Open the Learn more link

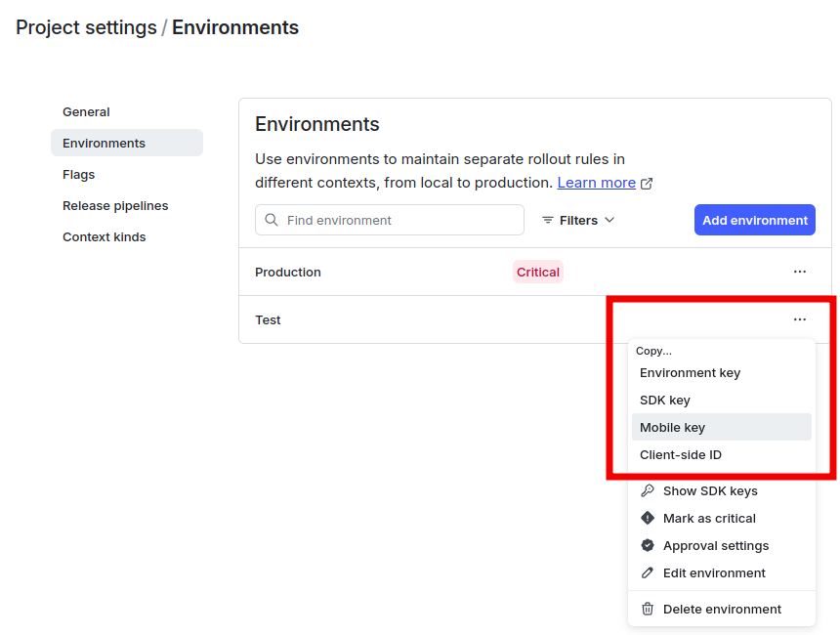point(595,183)
